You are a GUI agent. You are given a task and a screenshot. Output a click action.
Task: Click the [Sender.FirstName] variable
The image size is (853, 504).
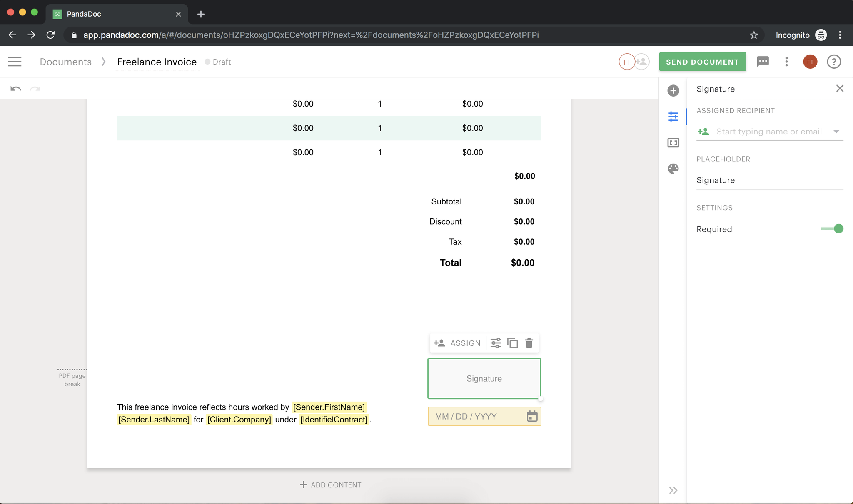(329, 407)
